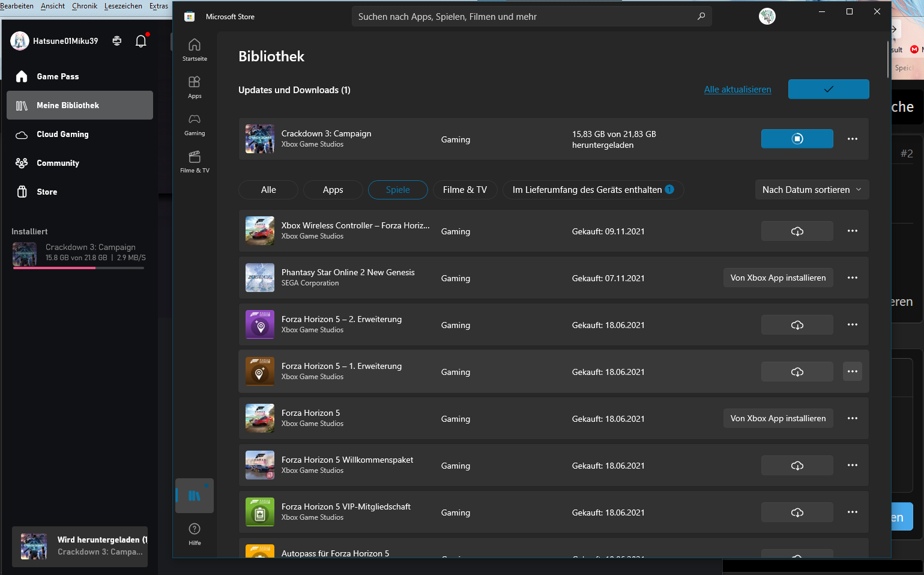Screen dimensions: 924x575
Task: Click the blue checkmark updates button
Action: [829, 89]
